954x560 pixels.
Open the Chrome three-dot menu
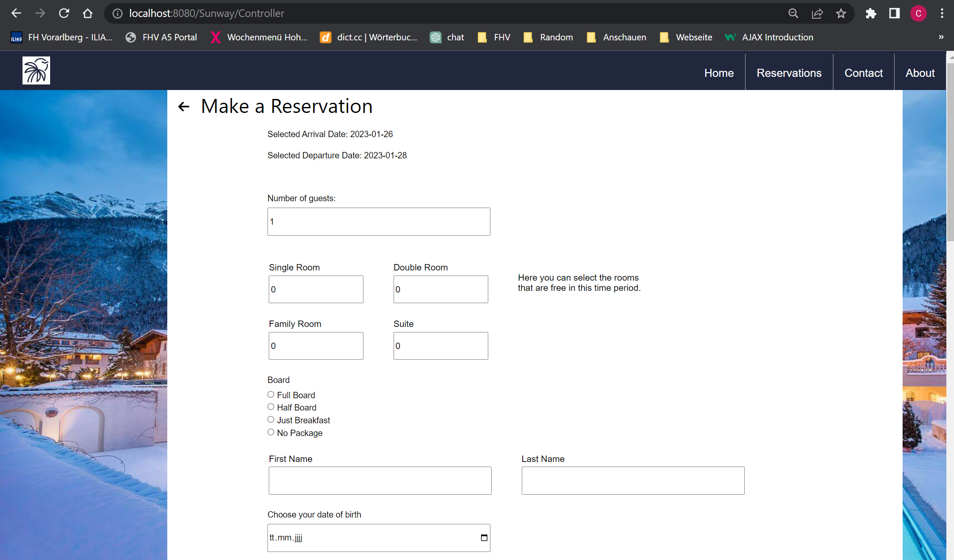point(942,14)
